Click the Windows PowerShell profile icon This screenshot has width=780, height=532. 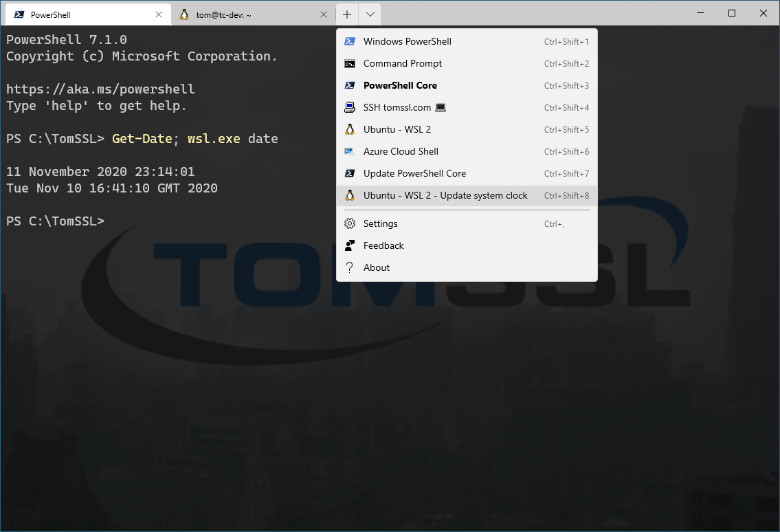click(x=350, y=41)
